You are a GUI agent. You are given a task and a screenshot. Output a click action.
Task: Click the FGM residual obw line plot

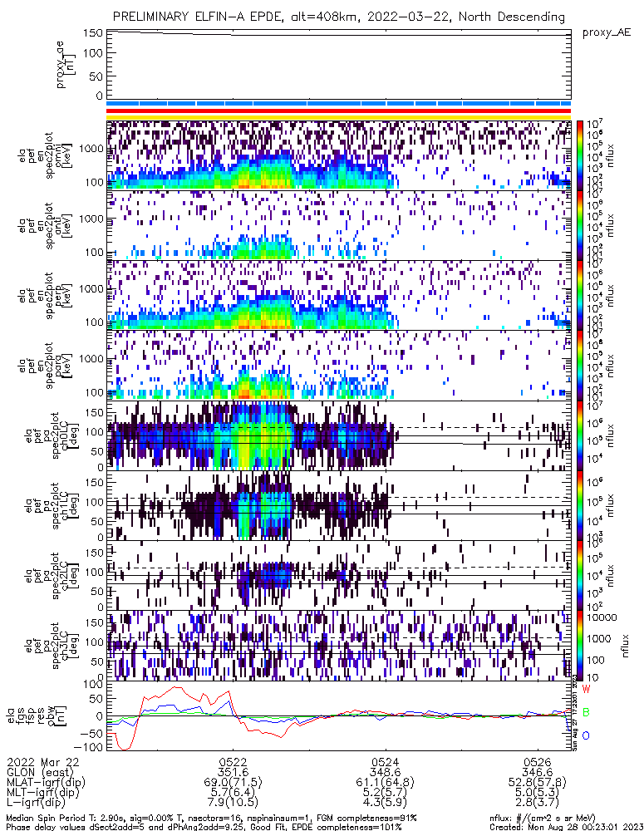(x=339, y=716)
